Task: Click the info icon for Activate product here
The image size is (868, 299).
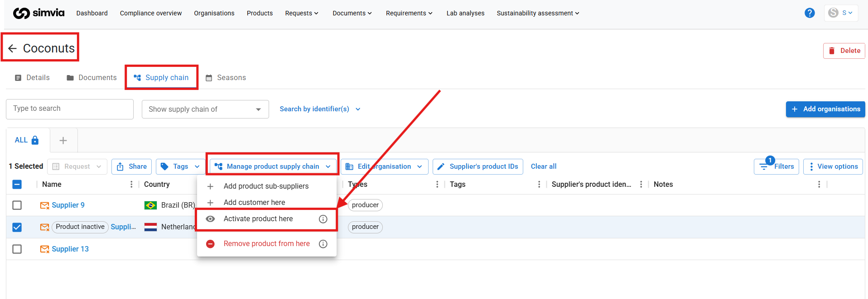Action: coord(323,219)
